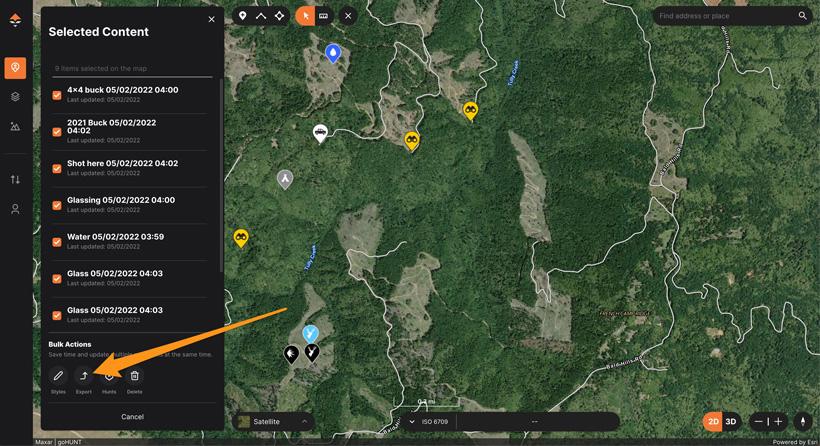Select the 'Shot here 05/02/2022 04:02' row text
The image size is (820, 446).
click(122, 163)
